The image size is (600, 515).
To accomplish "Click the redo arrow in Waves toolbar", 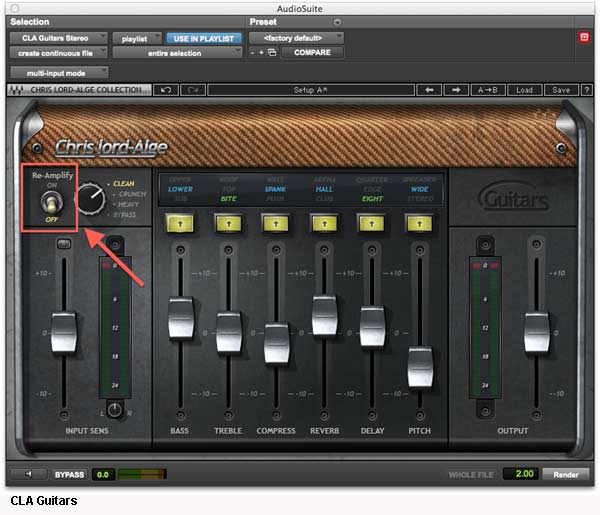I will [x=193, y=90].
